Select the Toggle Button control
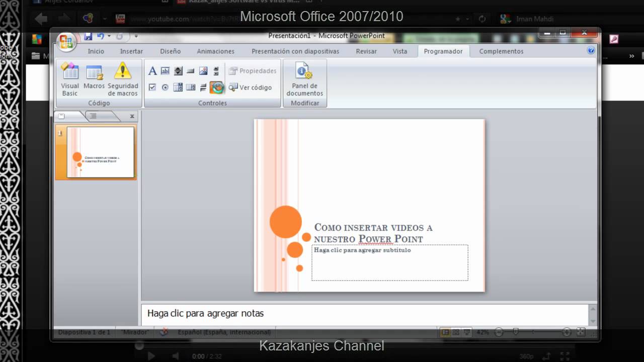 [x=203, y=87]
